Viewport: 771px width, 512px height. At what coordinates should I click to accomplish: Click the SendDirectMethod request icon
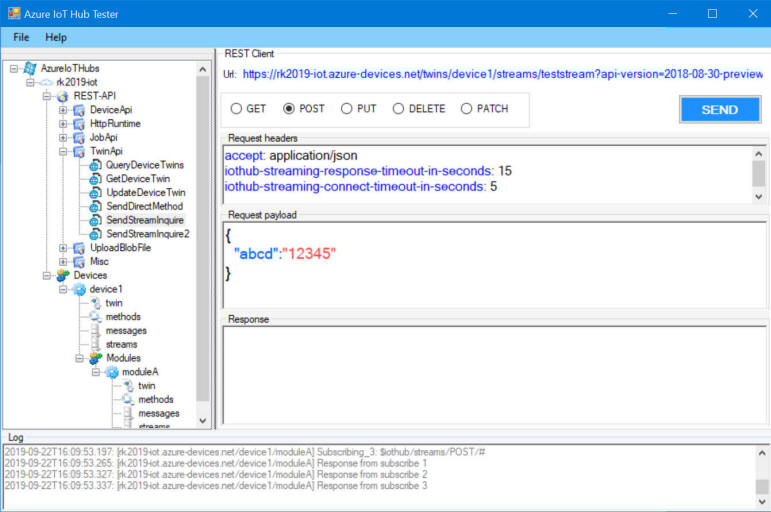(x=95, y=207)
